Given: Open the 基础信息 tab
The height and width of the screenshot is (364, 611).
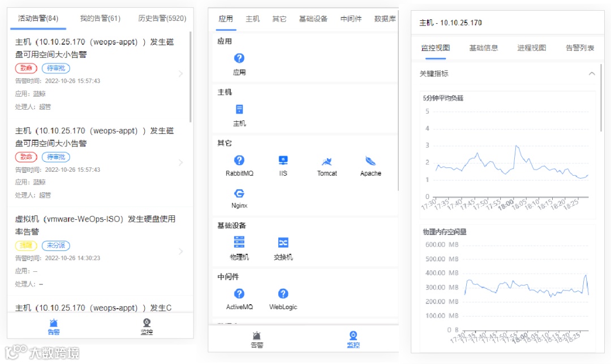Looking at the screenshot, I should 484,48.
